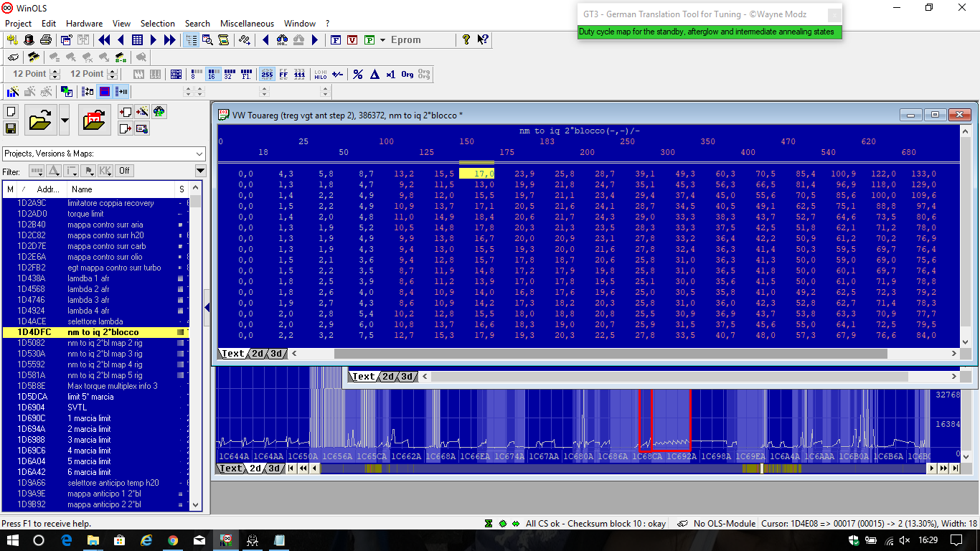980x551 pixels.
Task: Toggle 8-bit data view
Action: [197, 74]
